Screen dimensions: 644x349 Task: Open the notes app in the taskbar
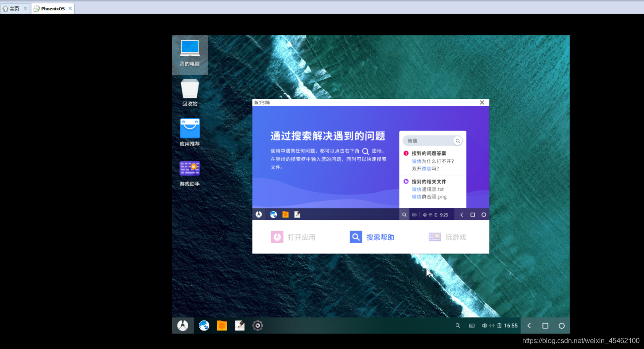(x=240, y=326)
